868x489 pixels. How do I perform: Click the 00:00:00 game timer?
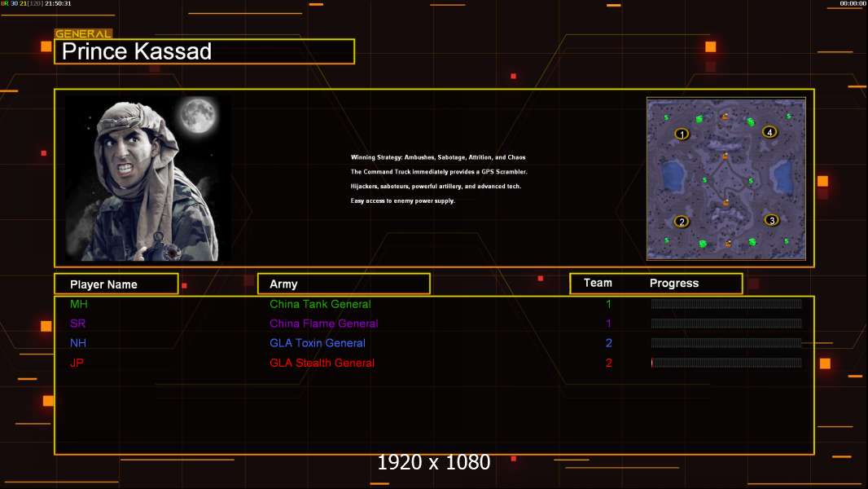tap(853, 3)
